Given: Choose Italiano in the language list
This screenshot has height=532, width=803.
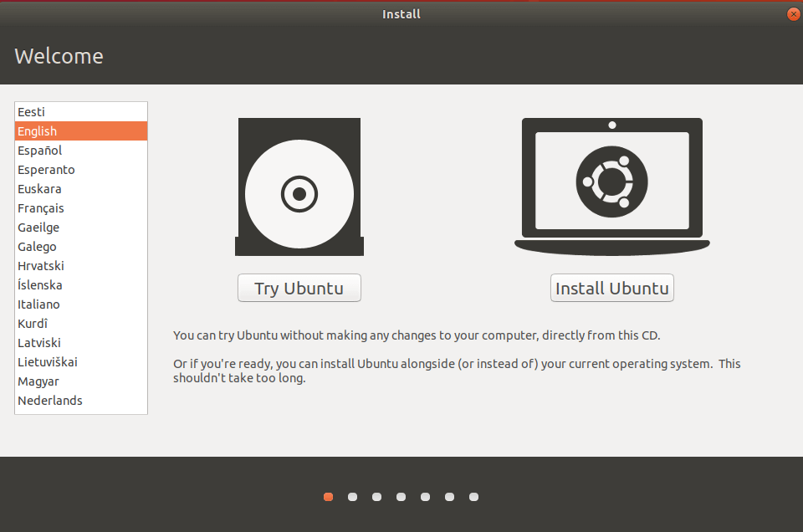Looking at the screenshot, I should 81,304.
